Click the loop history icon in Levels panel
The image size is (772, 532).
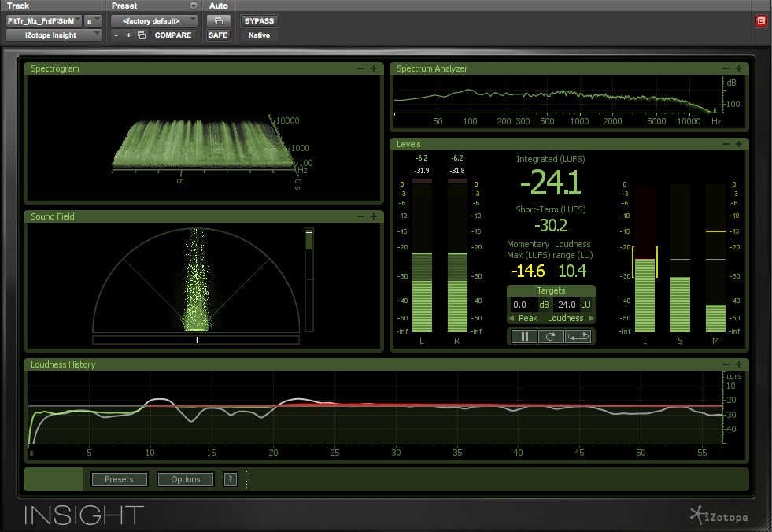click(x=578, y=336)
